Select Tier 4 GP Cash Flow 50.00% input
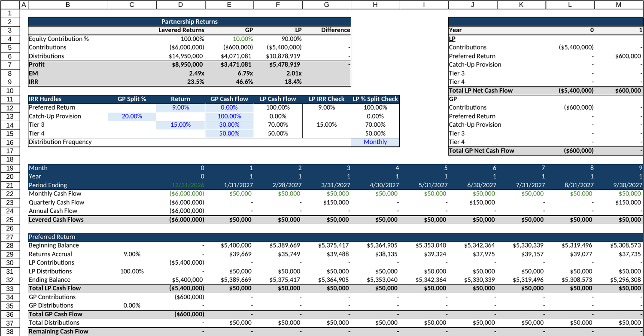The height and width of the screenshot is (336, 644). [229, 133]
